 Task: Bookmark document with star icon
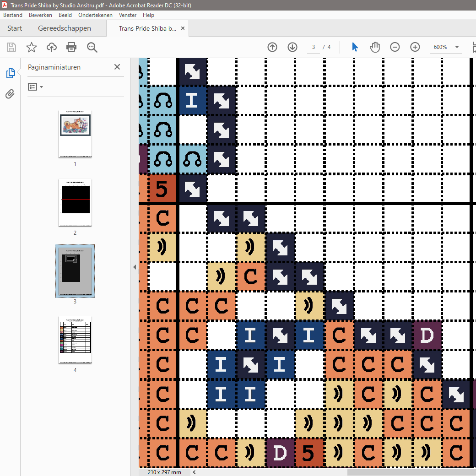[31, 47]
